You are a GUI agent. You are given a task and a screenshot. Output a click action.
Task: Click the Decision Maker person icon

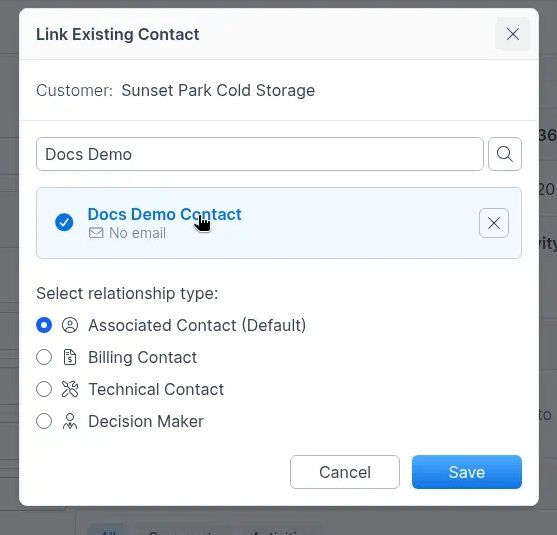coord(70,421)
